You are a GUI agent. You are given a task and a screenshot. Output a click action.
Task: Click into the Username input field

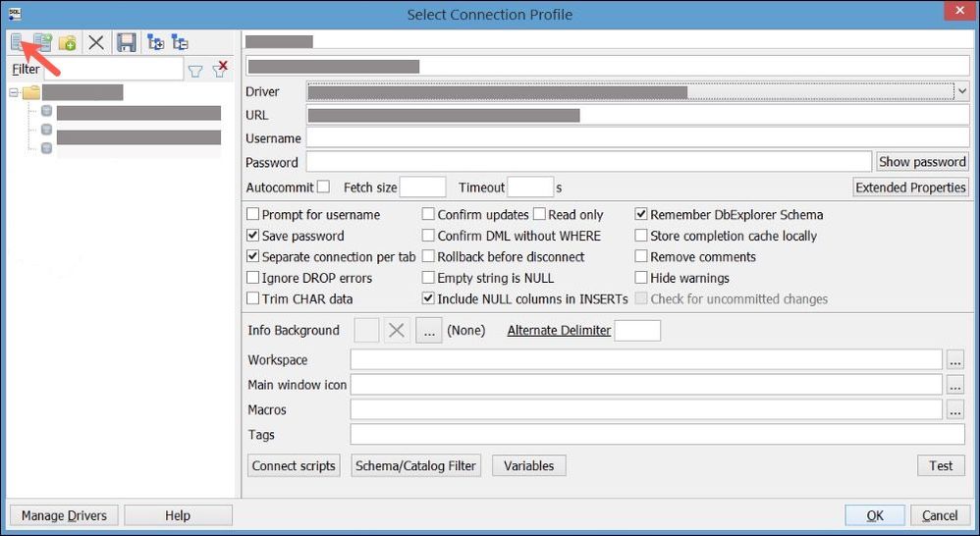[x=637, y=138]
